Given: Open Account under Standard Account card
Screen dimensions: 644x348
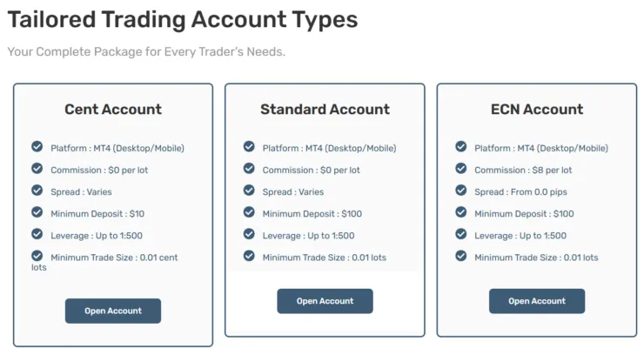Looking at the screenshot, I should pyautogui.click(x=325, y=301).
